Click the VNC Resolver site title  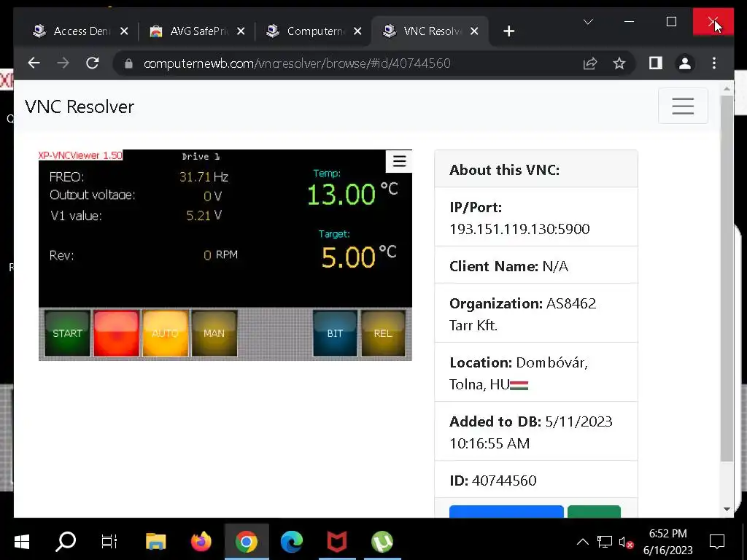(80, 106)
